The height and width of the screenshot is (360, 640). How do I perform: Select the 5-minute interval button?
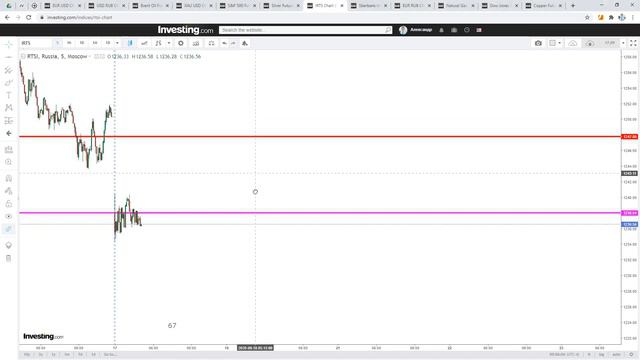[58, 43]
